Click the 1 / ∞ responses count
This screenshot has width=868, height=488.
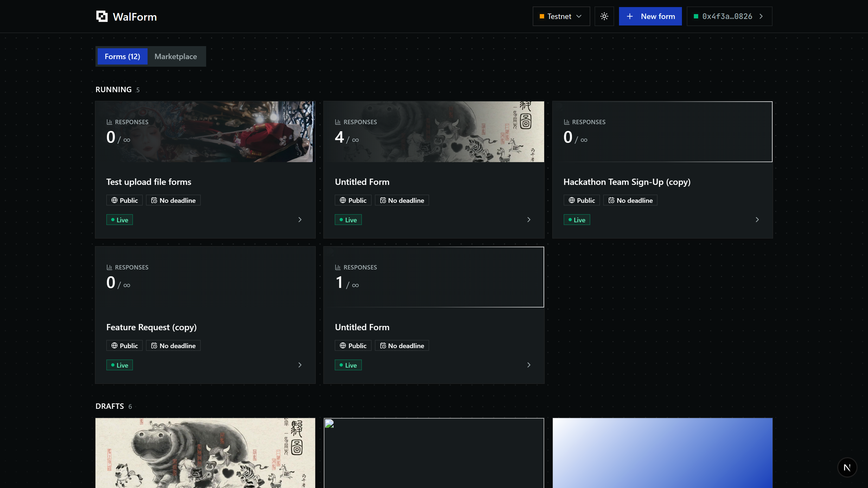(347, 282)
